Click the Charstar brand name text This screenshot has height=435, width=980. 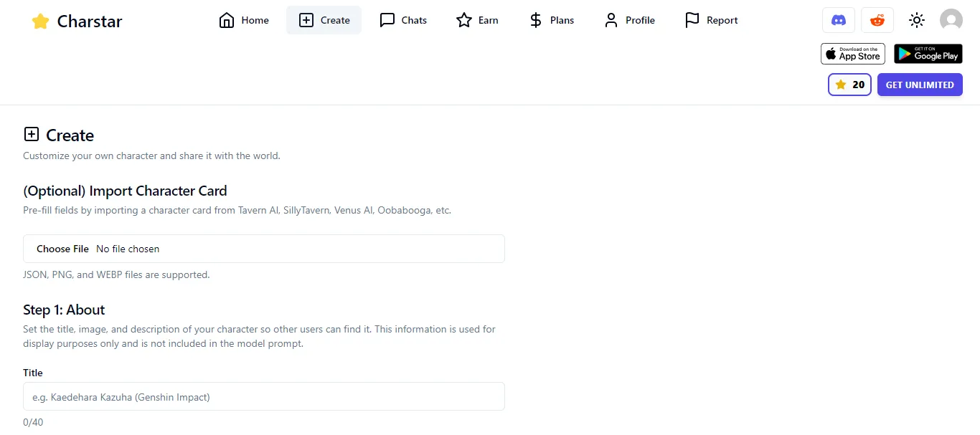(90, 21)
